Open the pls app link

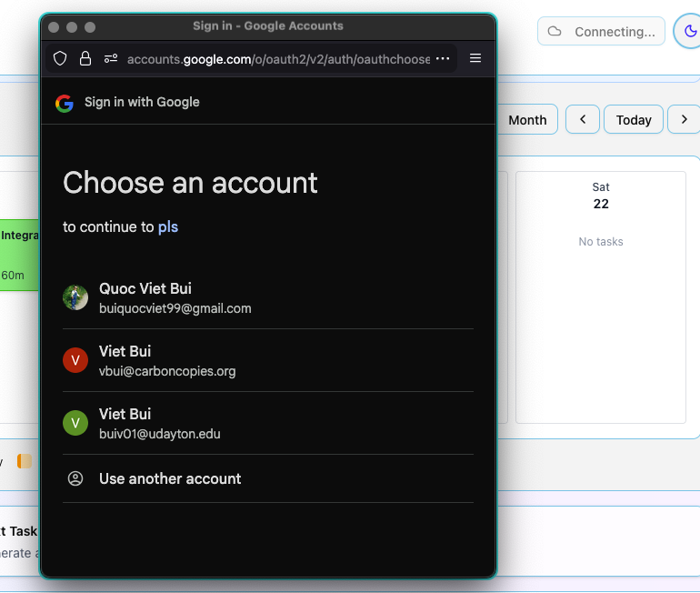tap(168, 226)
